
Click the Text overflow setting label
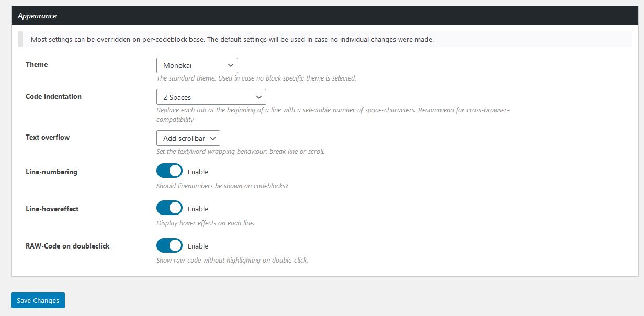tap(48, 137)
